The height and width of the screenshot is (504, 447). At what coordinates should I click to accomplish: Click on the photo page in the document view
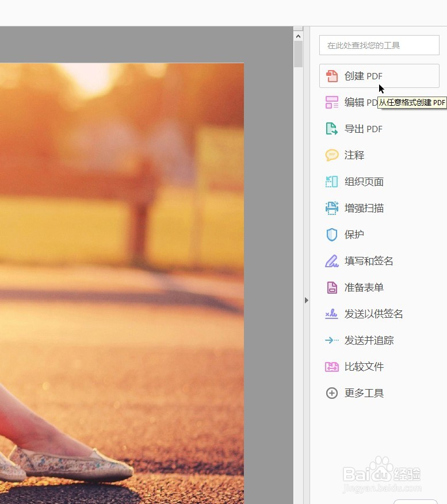pos(121,283)
